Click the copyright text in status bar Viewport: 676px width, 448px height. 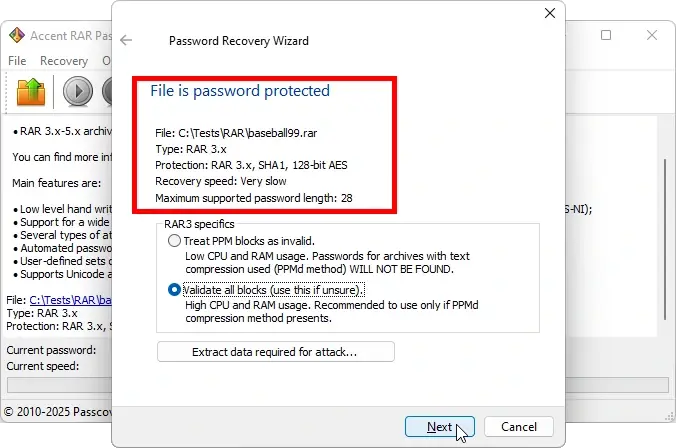tap(56, 411)
